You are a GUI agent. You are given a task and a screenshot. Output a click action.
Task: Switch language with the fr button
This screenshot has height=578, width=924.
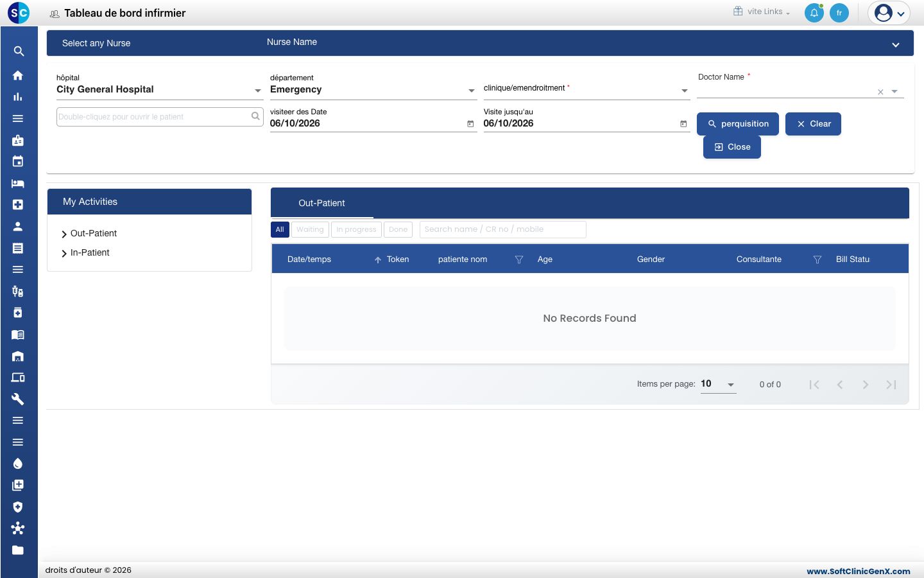tap(839, 13)
